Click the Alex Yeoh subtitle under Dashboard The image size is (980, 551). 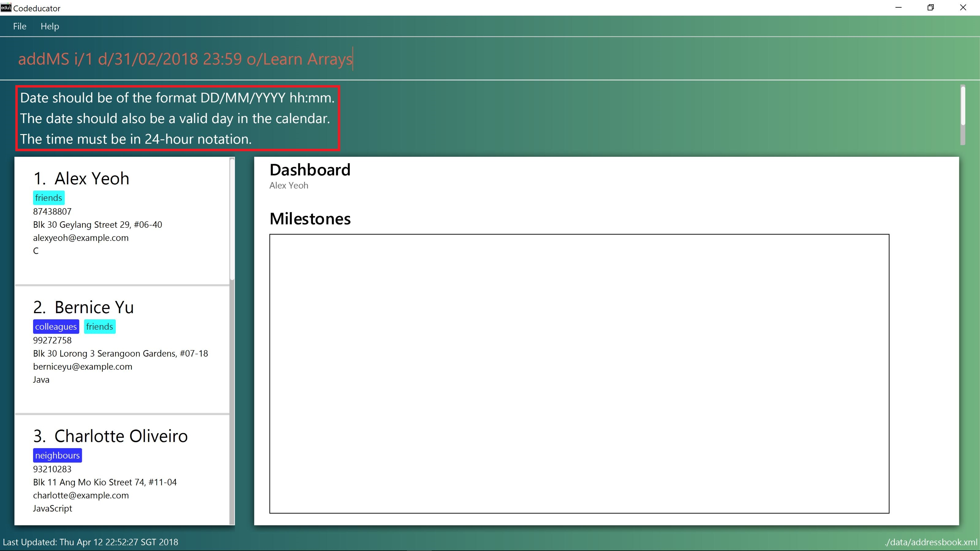click(289, 186)
